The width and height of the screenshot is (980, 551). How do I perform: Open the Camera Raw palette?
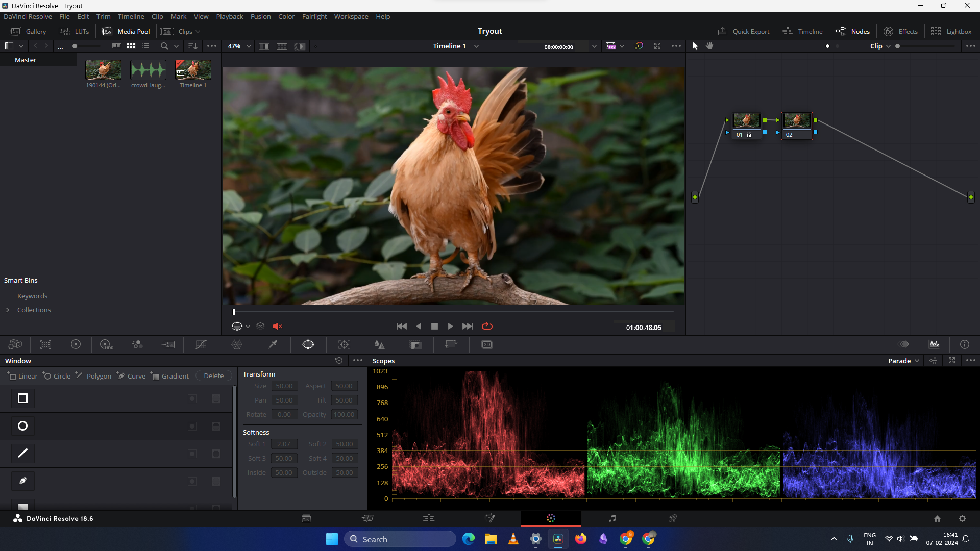pyautogui.click(x=15, y=345)
